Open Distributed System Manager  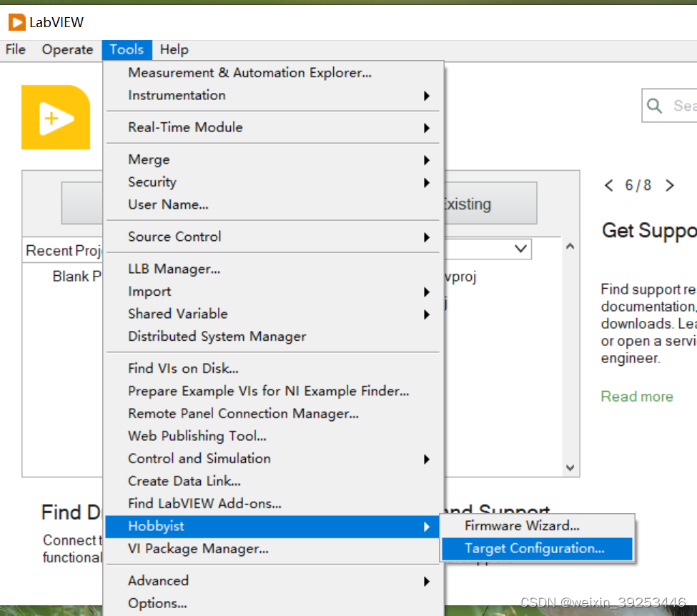pos(272,337)
